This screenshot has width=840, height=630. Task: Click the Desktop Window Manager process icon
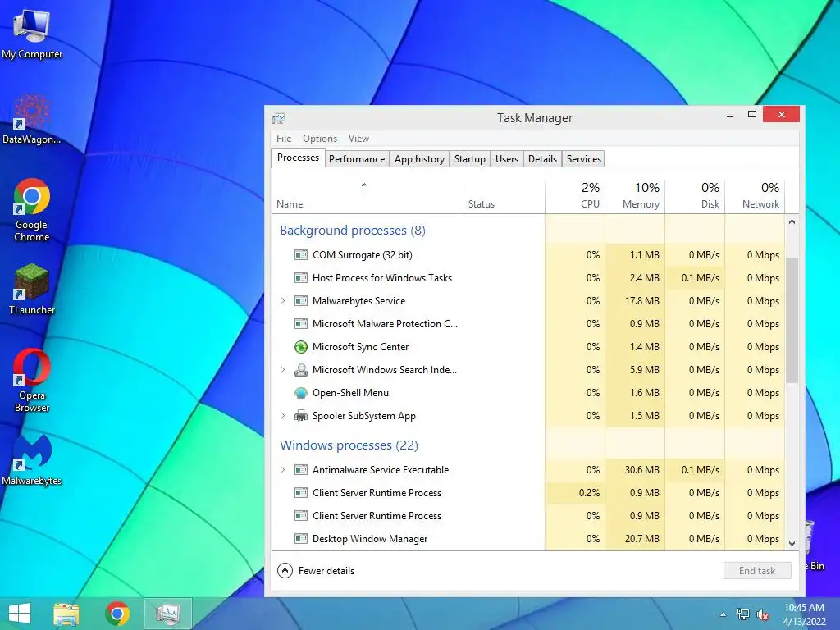[x=301, y=539]
